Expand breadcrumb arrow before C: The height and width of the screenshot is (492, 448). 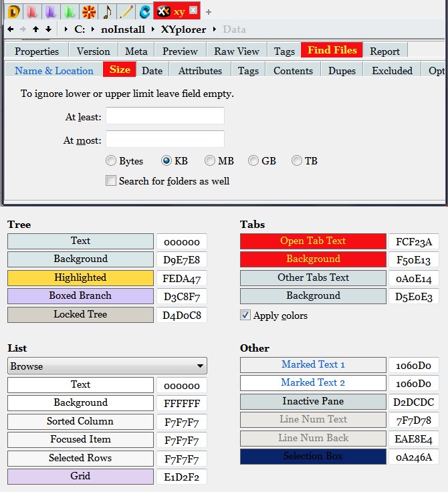[66, 29]
